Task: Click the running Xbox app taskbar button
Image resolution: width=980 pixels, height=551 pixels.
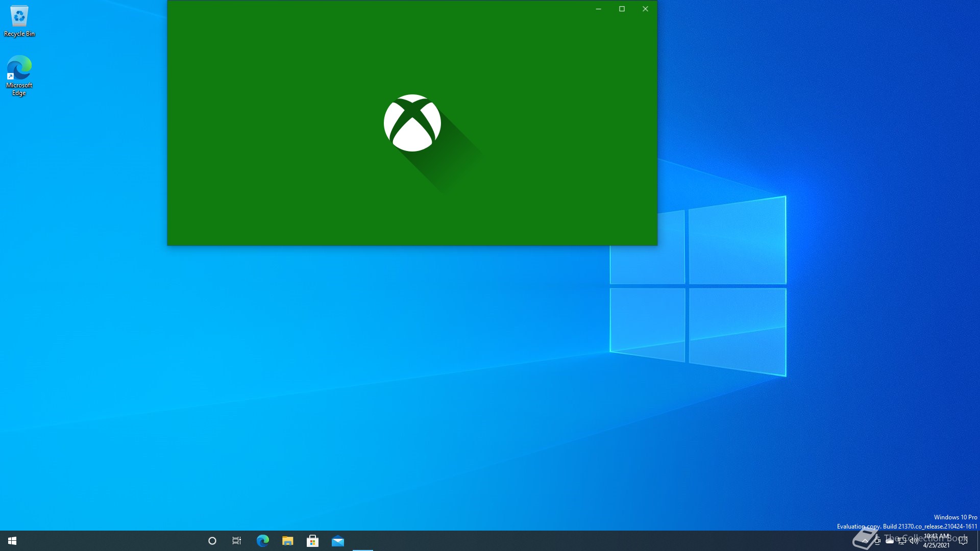Action: tap(362, 541)
